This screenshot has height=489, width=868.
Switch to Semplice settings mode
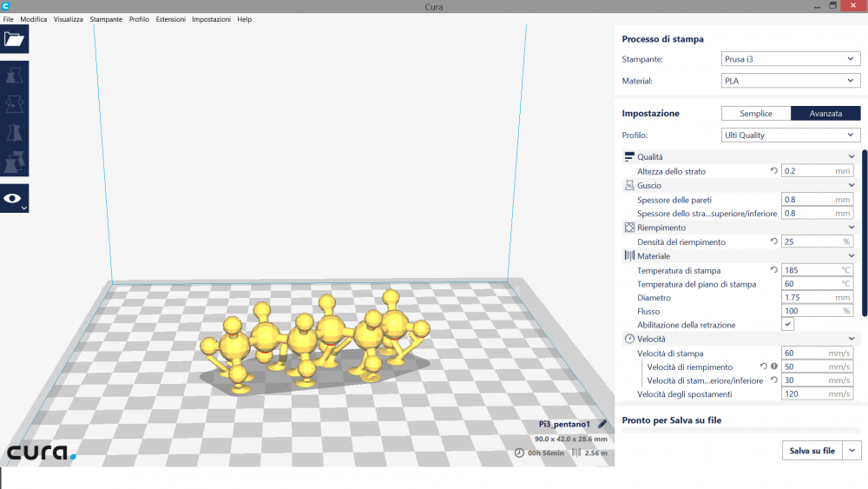[x=755, y=113]
